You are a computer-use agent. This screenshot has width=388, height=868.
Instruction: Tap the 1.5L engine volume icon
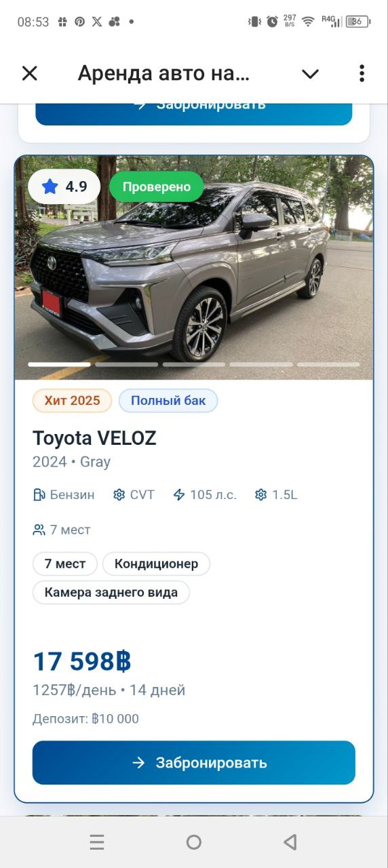pyautogui.click(x=261, y=495)
